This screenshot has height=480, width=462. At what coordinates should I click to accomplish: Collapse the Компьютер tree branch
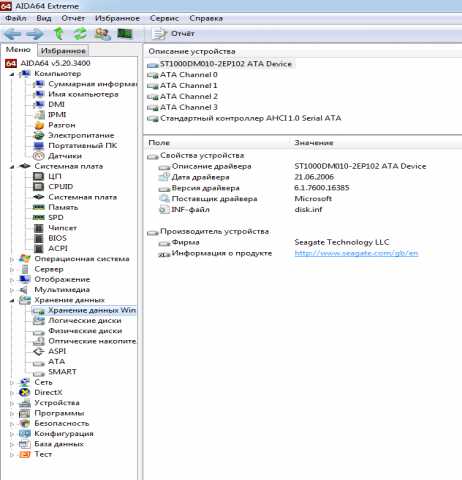(12, 74)
